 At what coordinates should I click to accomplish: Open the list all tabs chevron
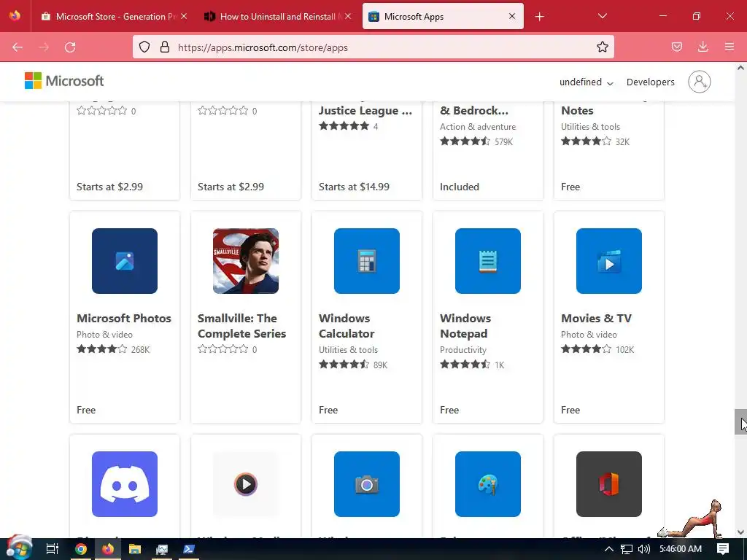[602, 16]
